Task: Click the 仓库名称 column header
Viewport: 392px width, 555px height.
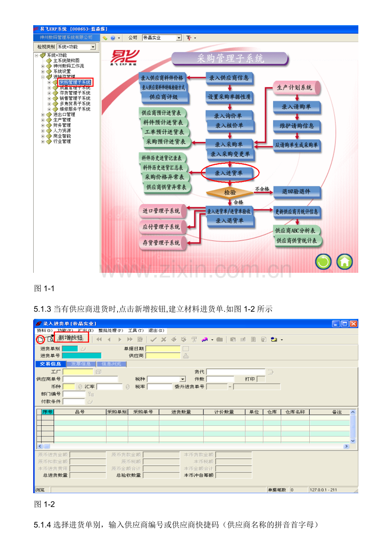Action: click(295, 412)
